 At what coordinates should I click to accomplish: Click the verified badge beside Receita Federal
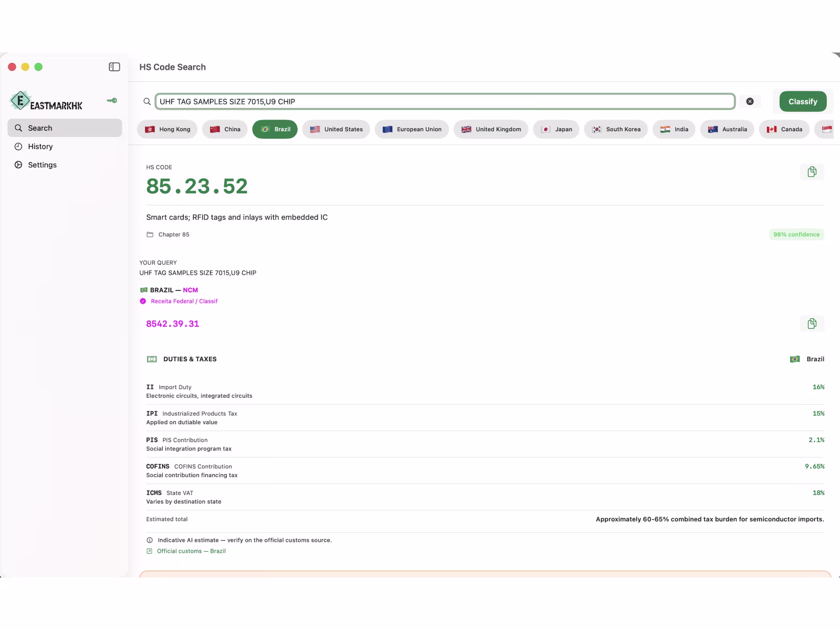click(143, 301)
